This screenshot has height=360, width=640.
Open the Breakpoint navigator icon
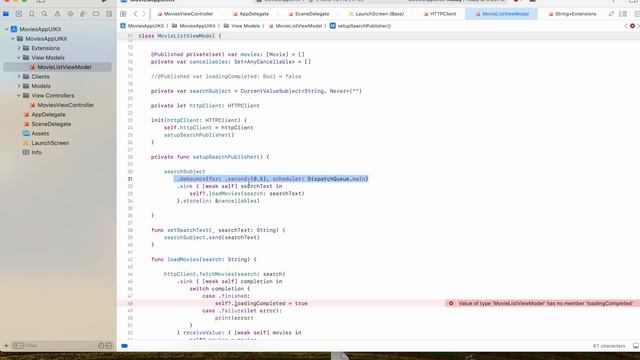coord(96,14)
